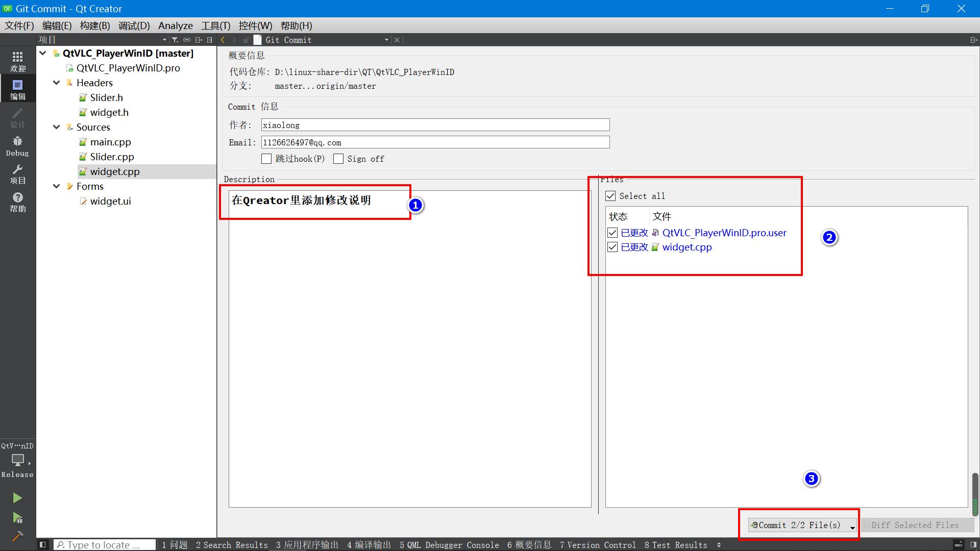Click the Git Commit document icon
Image resolution: width=980 pixels, height=551 pixels.
pyautogui.click(x=257, y=40)
